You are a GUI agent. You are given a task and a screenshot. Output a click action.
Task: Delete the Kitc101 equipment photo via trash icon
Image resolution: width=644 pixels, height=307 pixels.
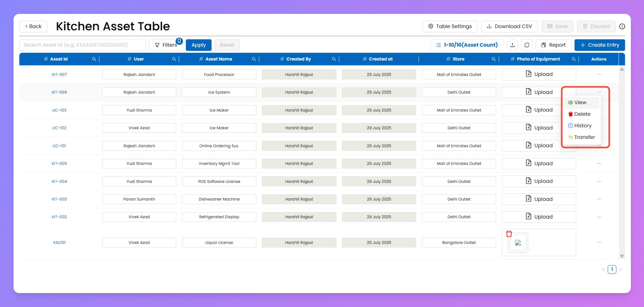click(x=509, y=234)
